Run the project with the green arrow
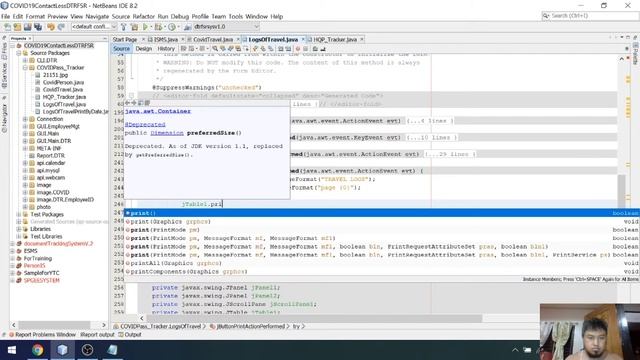The height and width of the screenshot is (360, 640). point(145,27)
